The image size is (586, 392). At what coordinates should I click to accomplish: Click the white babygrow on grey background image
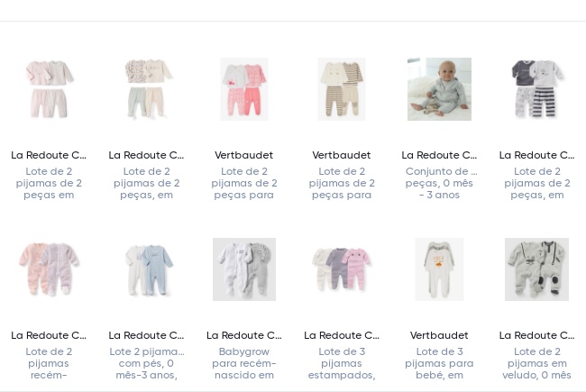pos(244,269)
